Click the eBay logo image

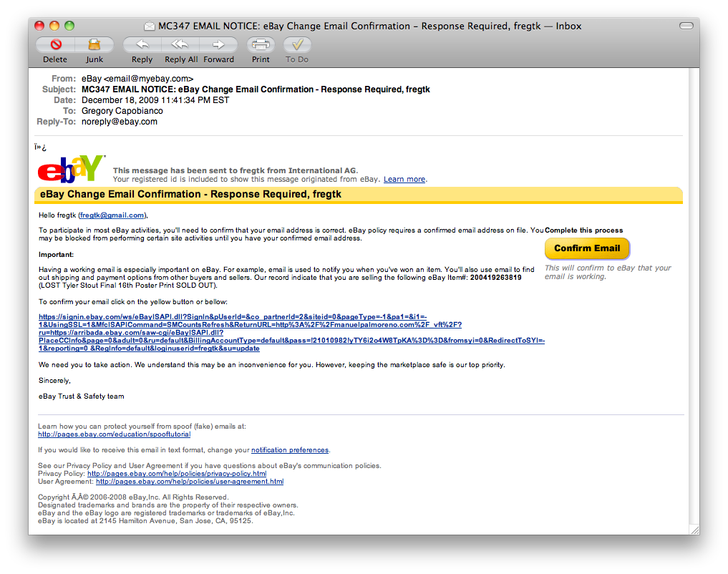(71, 169)
